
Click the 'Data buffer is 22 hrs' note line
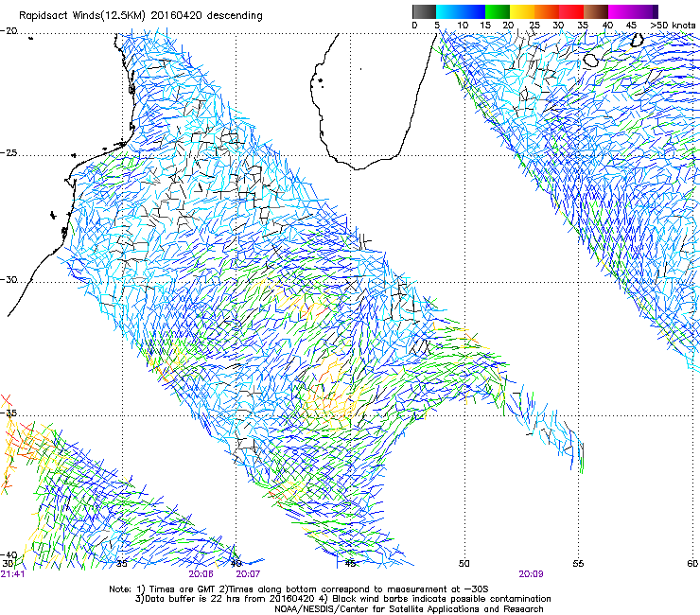click(342, 599)
